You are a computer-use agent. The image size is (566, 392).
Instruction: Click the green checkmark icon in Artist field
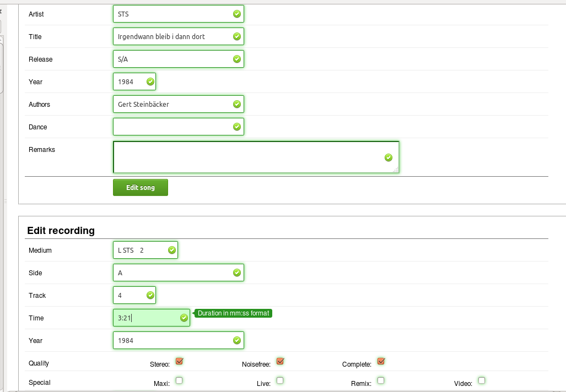coord(237,14)
